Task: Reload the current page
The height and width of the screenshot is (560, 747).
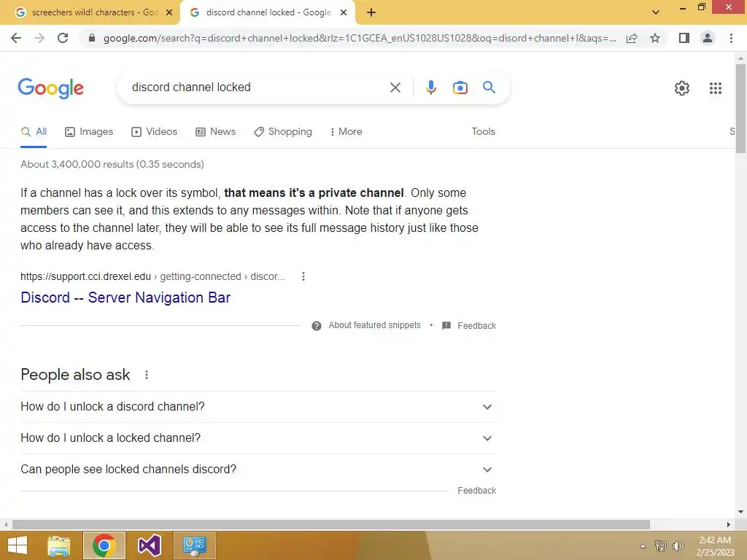Action: click(x=63, y=38)
